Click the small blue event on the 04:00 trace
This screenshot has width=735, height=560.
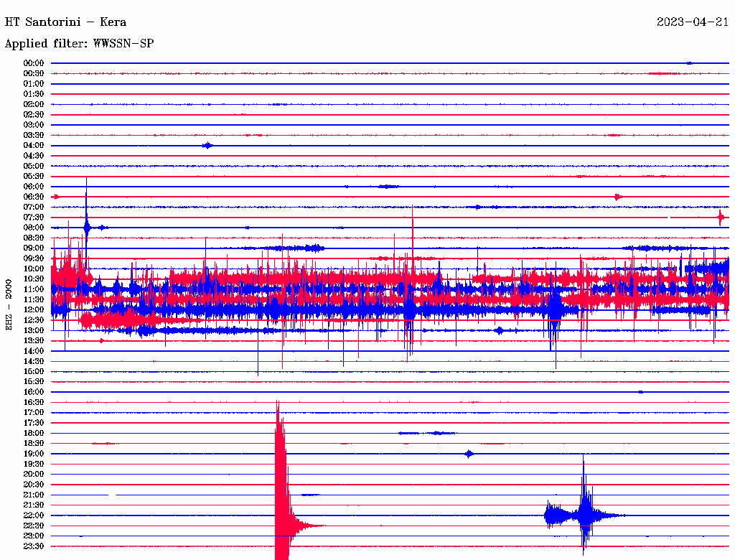tap(207, 146)
